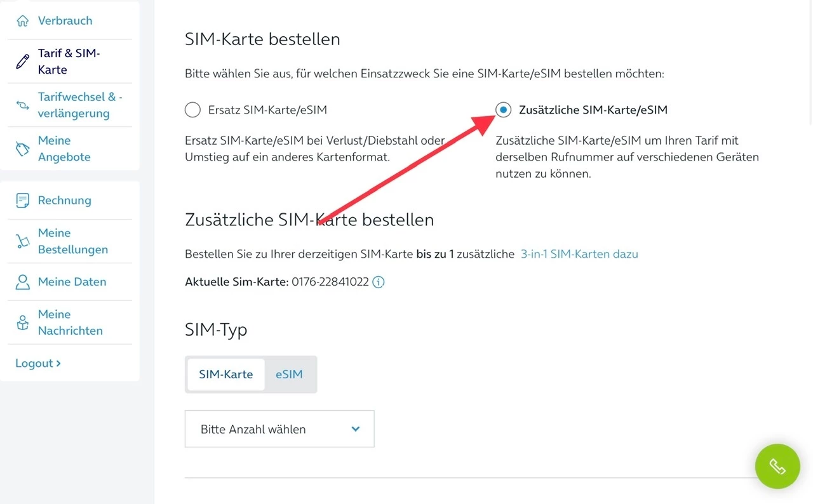Click the person icon for Meine Daten
The height and width of the screenshot is (504, 813).
pyautogui.click(x=23, y=282)
